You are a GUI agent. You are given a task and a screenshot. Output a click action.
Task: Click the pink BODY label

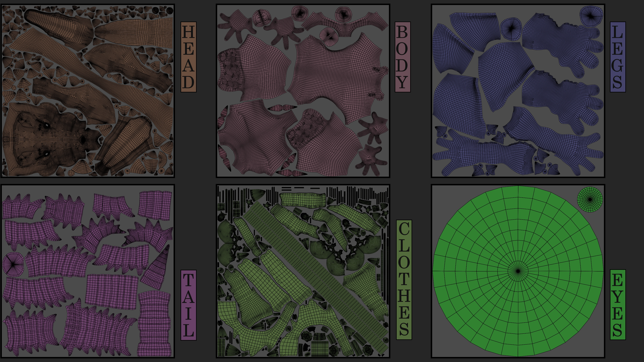402,57
